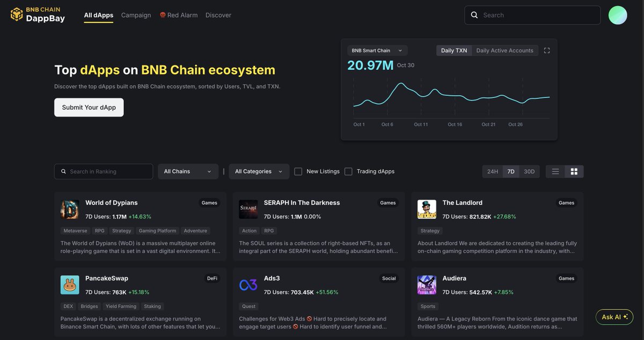Click the BNB Chain DappBay logo
Screen dimensions: 644x340
click(38, 15)
